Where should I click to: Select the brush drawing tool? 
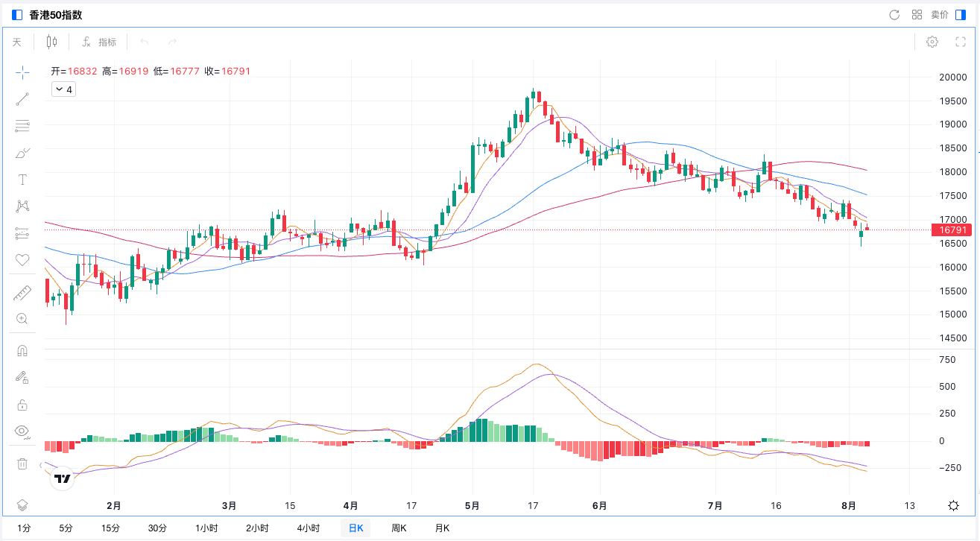[22, 153]
